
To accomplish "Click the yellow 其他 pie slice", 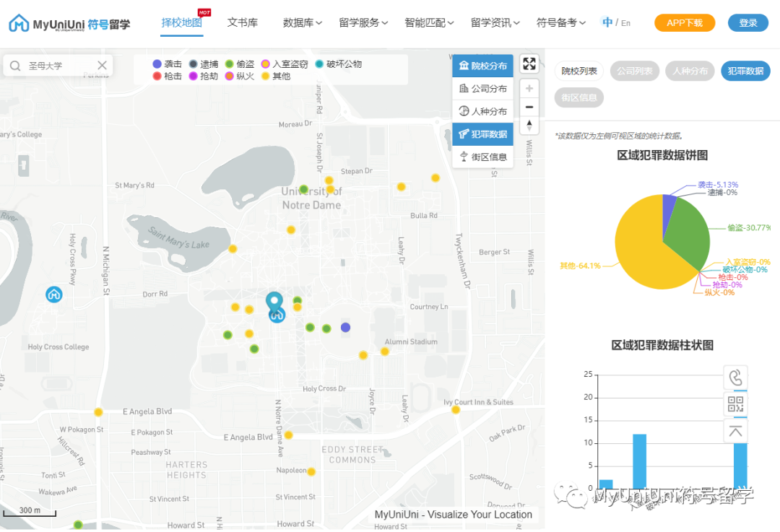I will pyautogui.click(x=642, y=248).
